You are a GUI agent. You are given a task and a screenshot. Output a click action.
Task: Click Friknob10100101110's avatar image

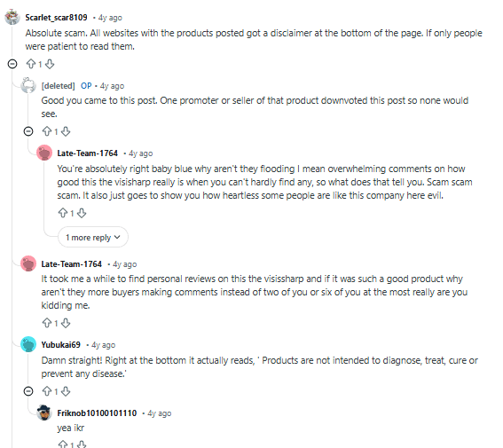pyautogui.click(x=44, y=413)
